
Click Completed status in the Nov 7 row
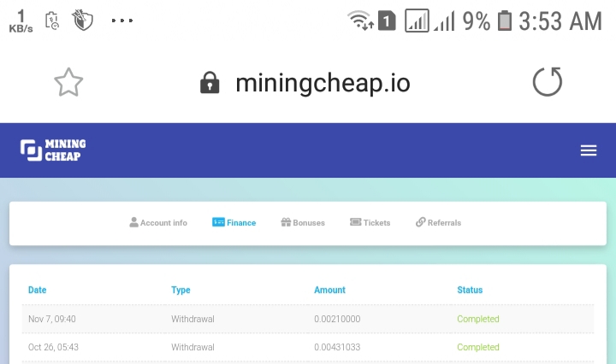[478, 319]
